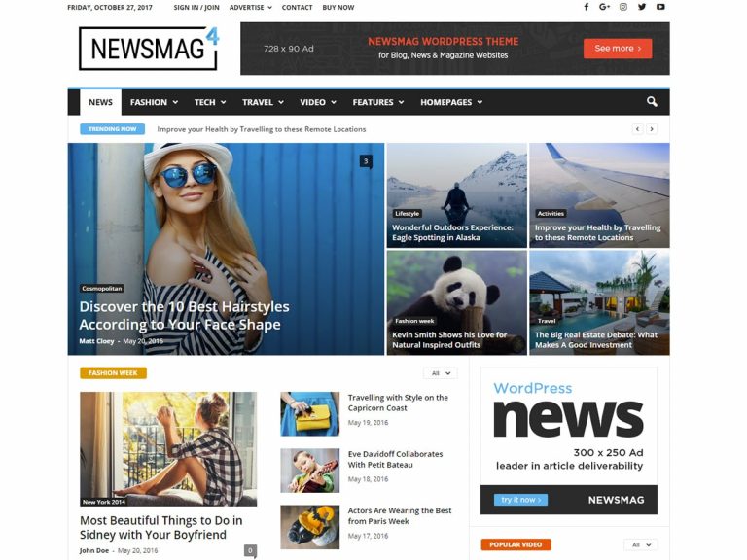The height and width of the screenshot is (560, 747).
Task: Open 'The Big Real Estate Debate' article
Action: [596, 339]
